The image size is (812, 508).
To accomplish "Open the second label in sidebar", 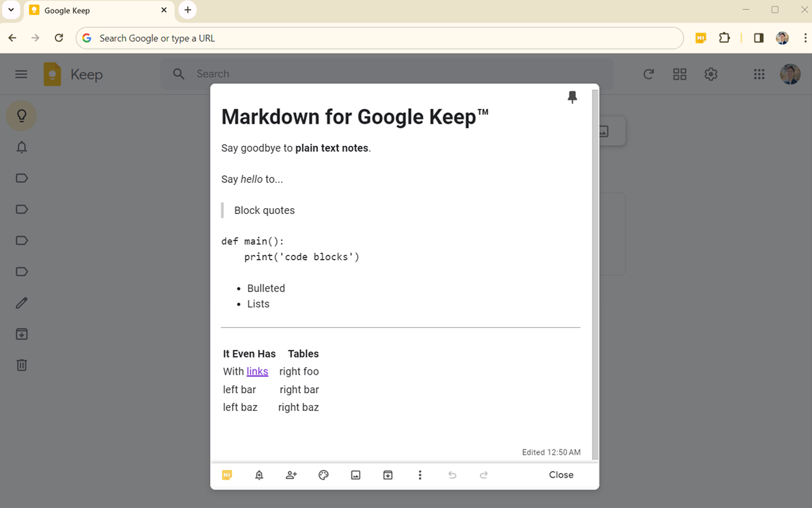I will click(22, 210).
